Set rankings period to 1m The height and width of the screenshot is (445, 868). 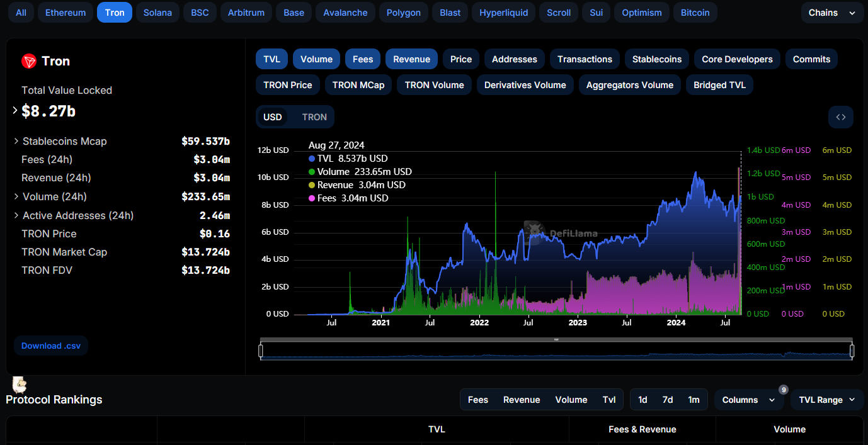coord(694,400)
